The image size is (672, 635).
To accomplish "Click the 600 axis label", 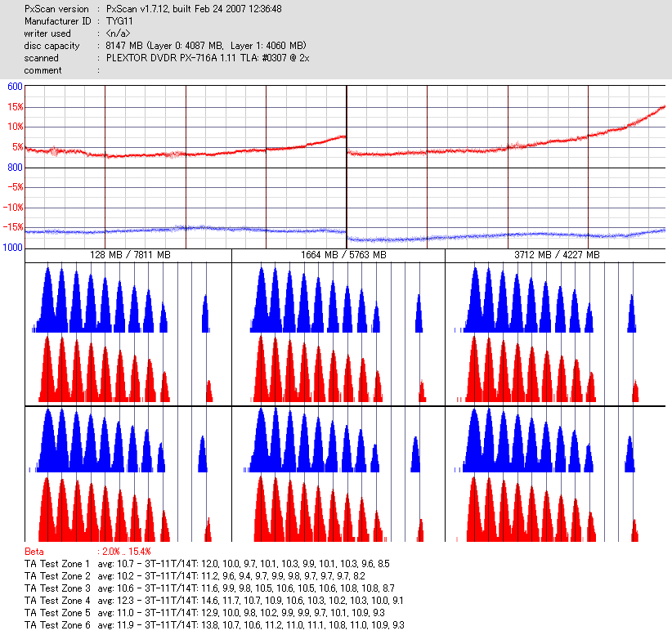I will pyautogui.click(x=15, y=87).
